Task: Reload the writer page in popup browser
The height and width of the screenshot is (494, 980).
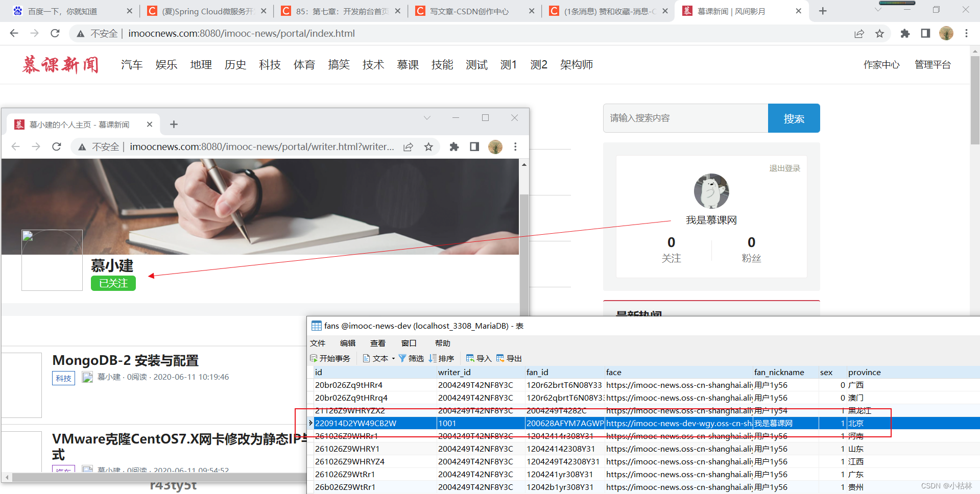Action: click(57, 147)
